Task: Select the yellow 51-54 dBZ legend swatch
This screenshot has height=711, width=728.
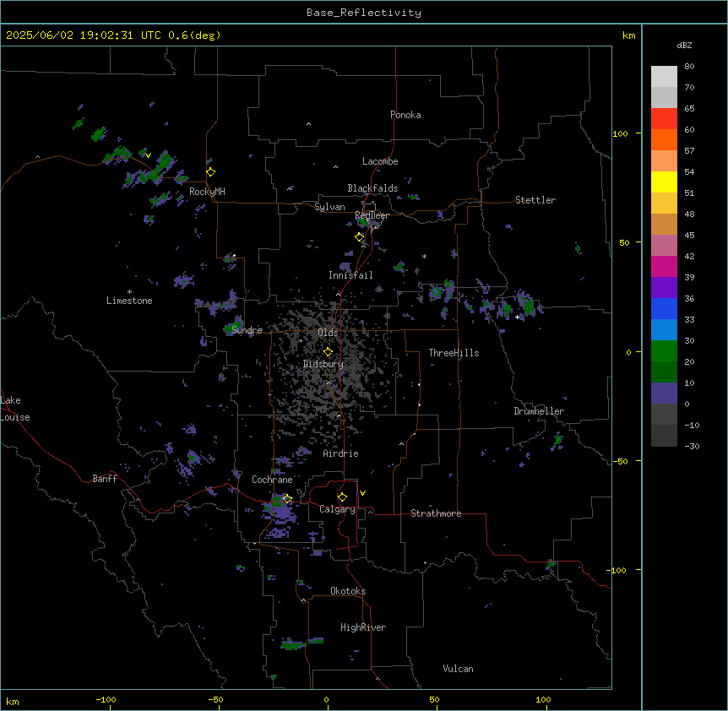Action: click(x=664, y=182)
